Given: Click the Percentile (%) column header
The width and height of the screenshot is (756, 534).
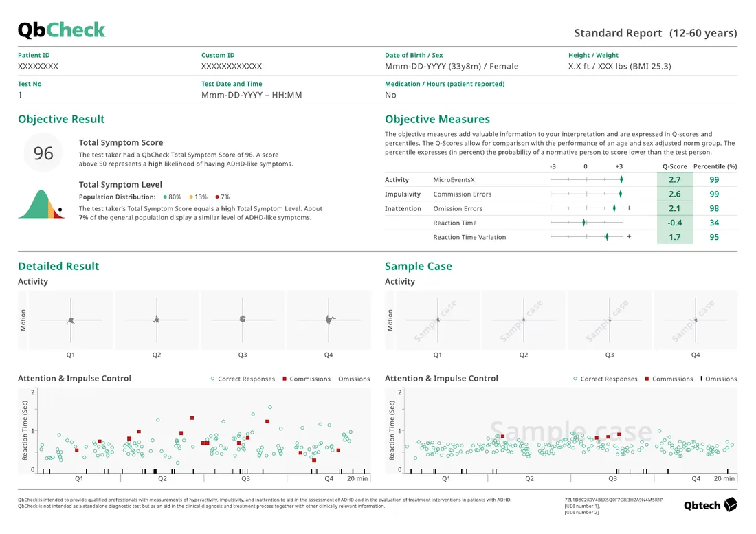Looking at the screenshot, I should (x=715, y=166).
